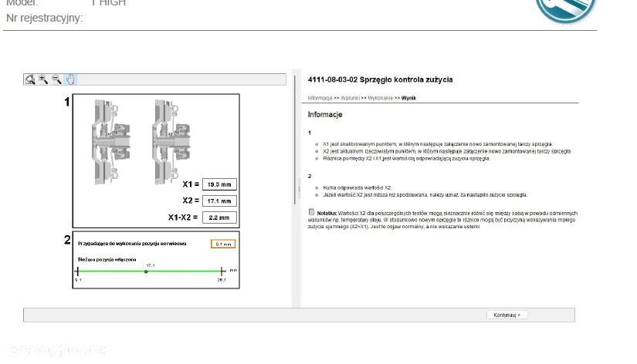This screenshot has width=637, height=364.
Task: Click the 'Nr rejestracyjny:' label
Action: coord(44,19)
